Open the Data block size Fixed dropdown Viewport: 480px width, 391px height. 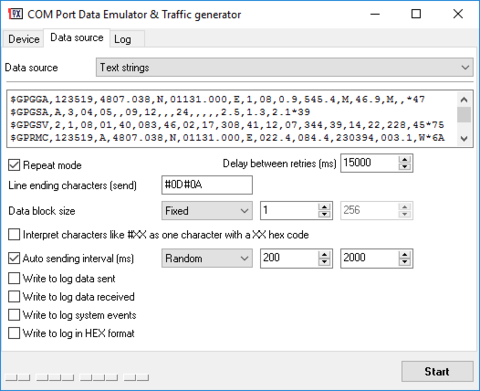[x=207, y=211]
